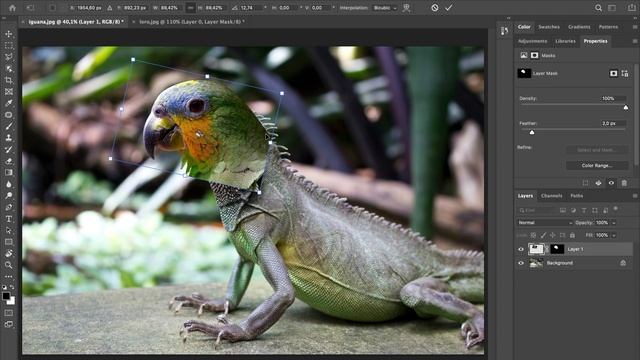640x360 pixels.
Task: Select the Eraser tool
Action: click(x=9, y=161)
